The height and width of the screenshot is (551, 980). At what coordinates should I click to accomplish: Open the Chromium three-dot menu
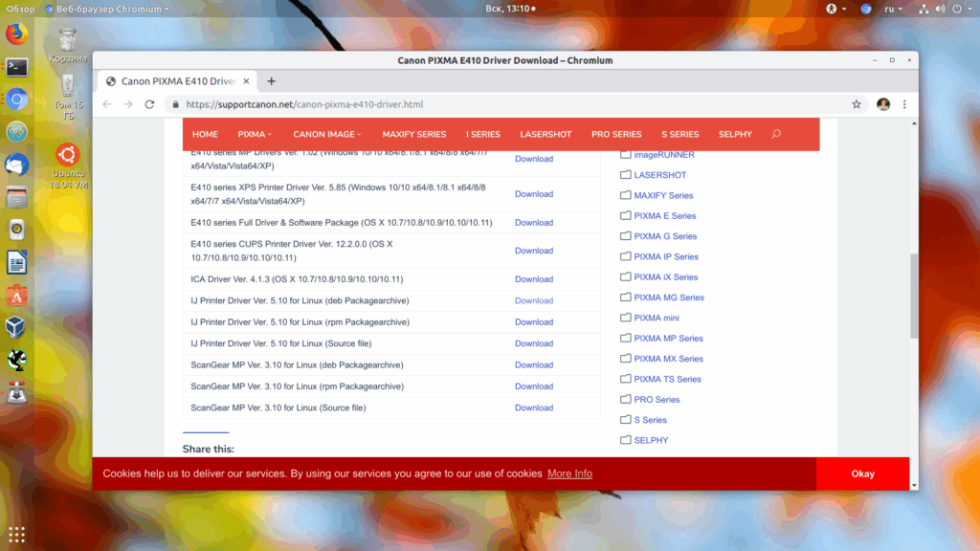pos(904,104)
